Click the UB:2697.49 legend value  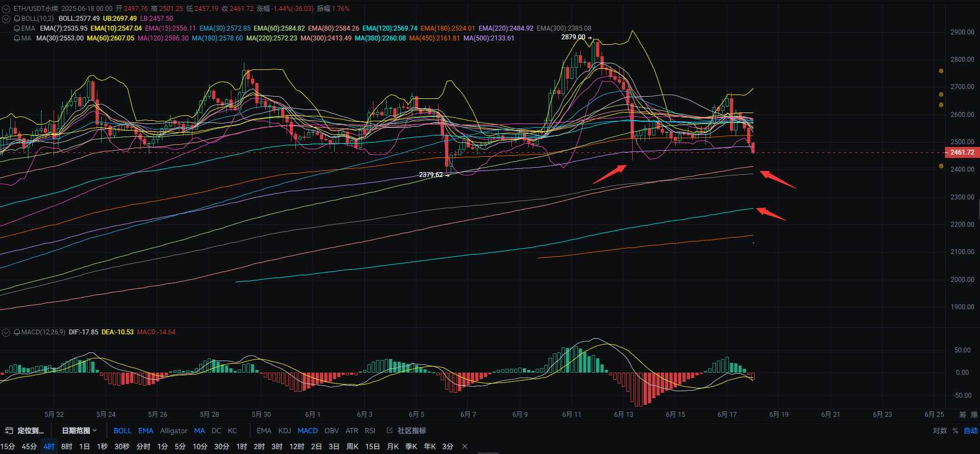pos(120,19)
